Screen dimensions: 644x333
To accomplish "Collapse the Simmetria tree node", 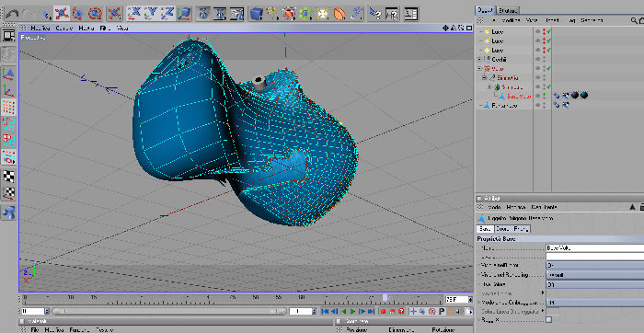I will [x=484, y=77].
